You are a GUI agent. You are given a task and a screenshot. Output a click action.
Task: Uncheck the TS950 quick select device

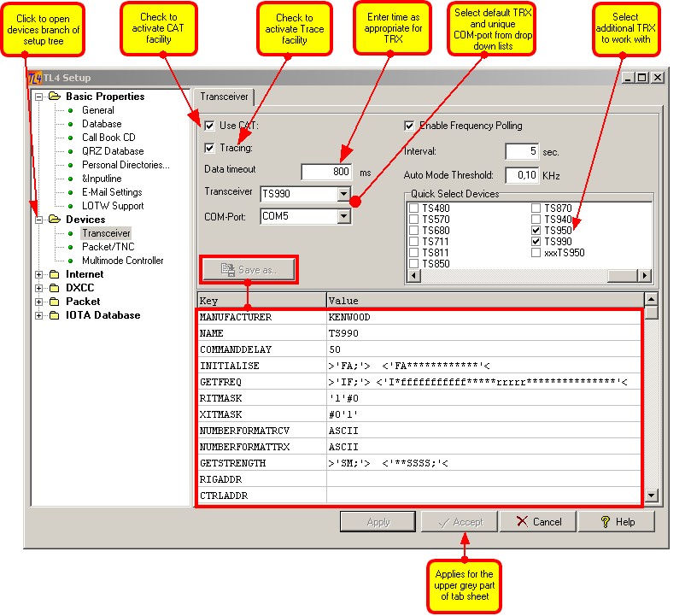pyautogui.click(x=536, y=230)
